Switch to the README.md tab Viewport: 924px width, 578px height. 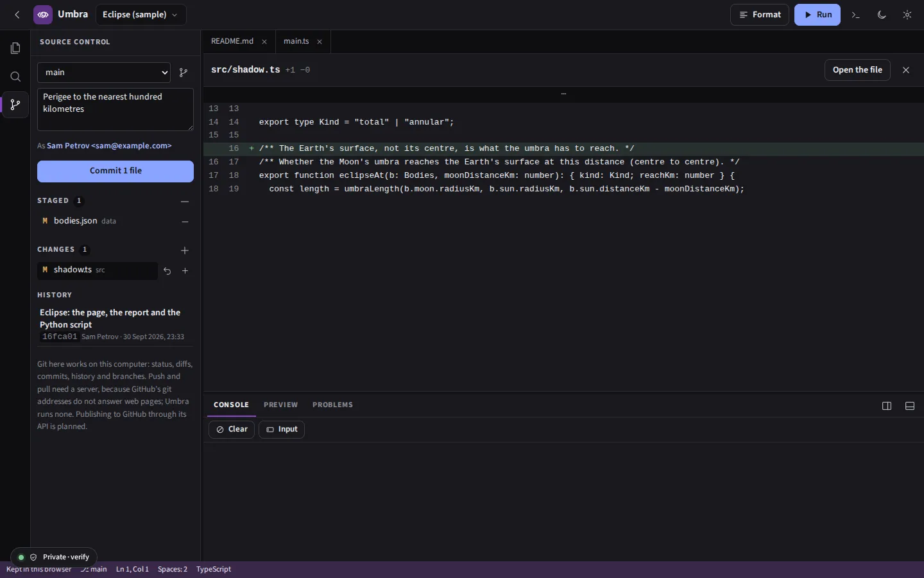pyautogui.click(x=232, y=41)
